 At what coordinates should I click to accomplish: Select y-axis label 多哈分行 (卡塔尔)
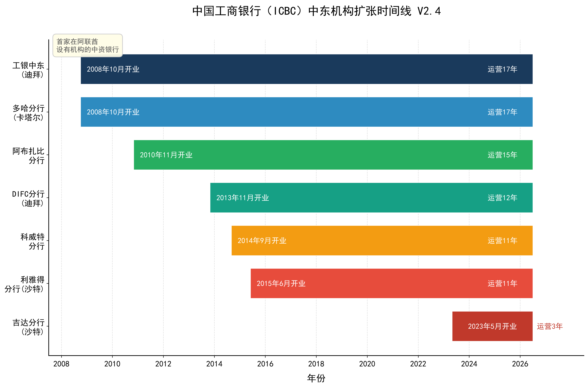pyautogui.click(x=28, y=113)
